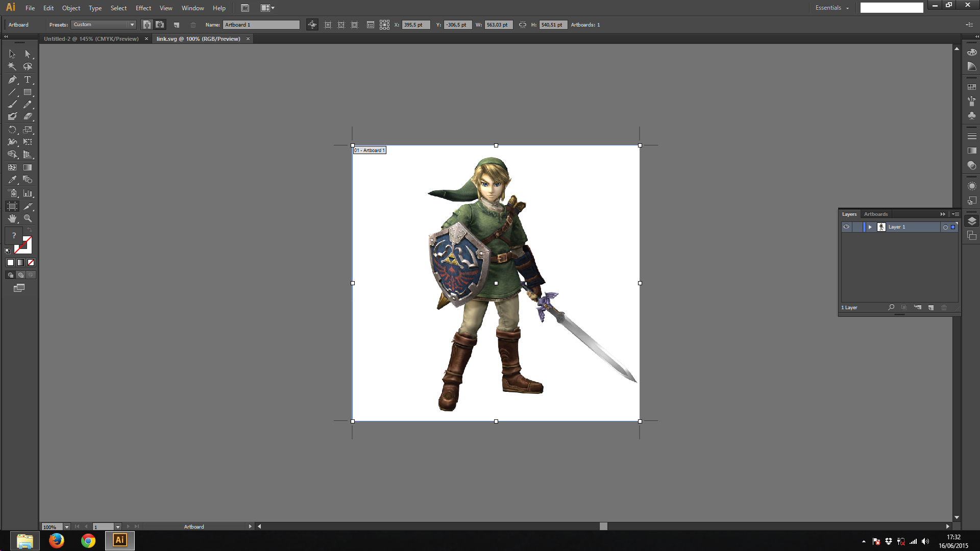The height and width of the screenshot is (551, 980).
Task: Select the Width tool
Action: pyautogui.click(x=12, y=142)
